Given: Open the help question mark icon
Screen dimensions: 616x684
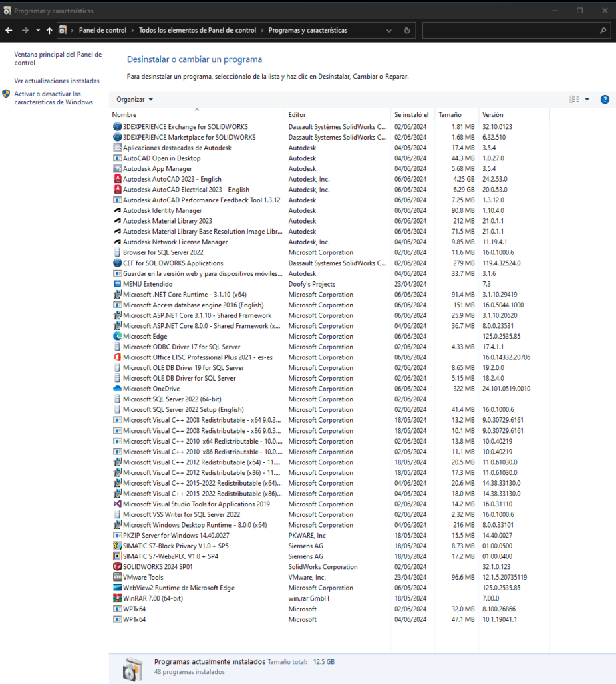Looking at the screenshot, I should coord(605,100).
